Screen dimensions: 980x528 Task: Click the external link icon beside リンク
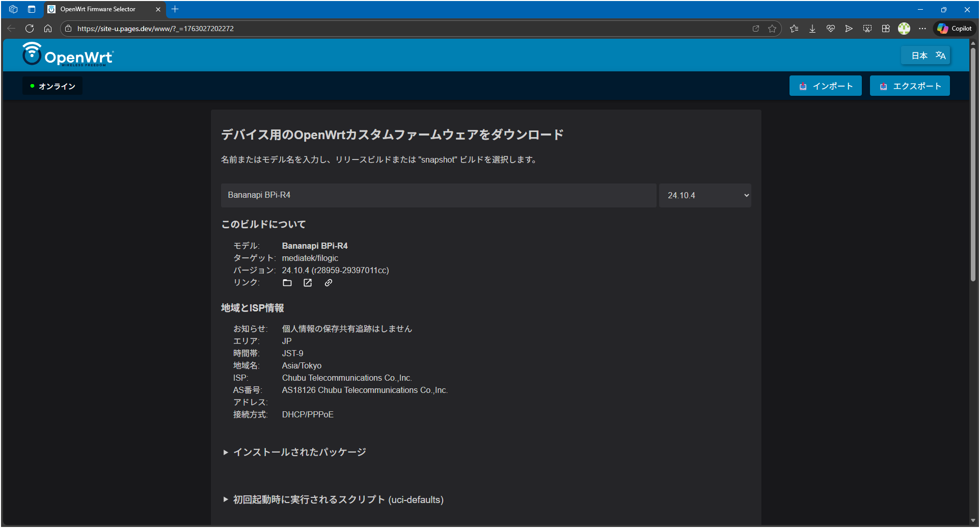[x=308, y=282]
